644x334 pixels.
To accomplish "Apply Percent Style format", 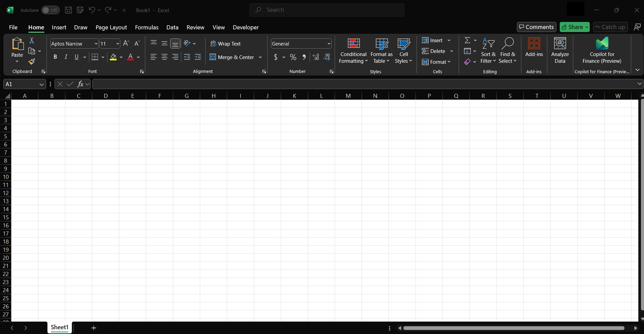I will (293, 57).
